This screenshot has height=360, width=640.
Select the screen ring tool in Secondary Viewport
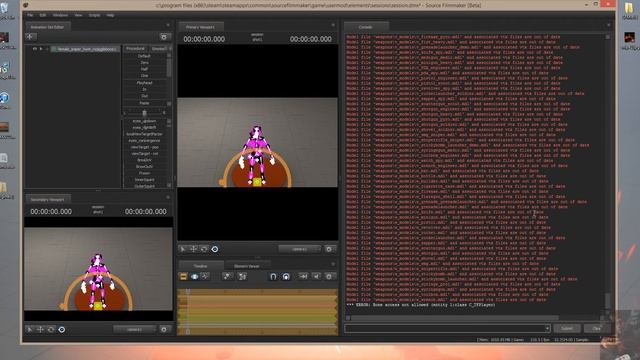62,329
